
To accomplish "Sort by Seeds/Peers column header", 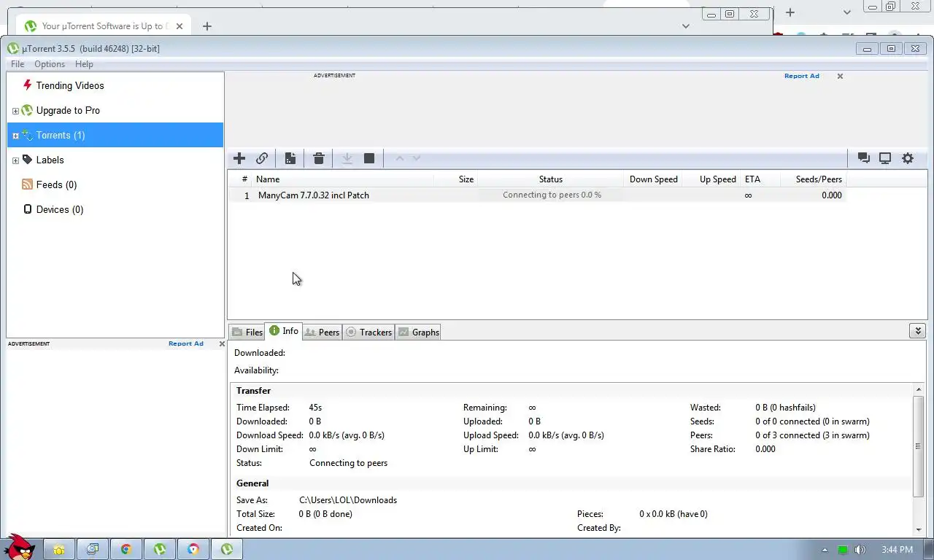I will 813,179.
